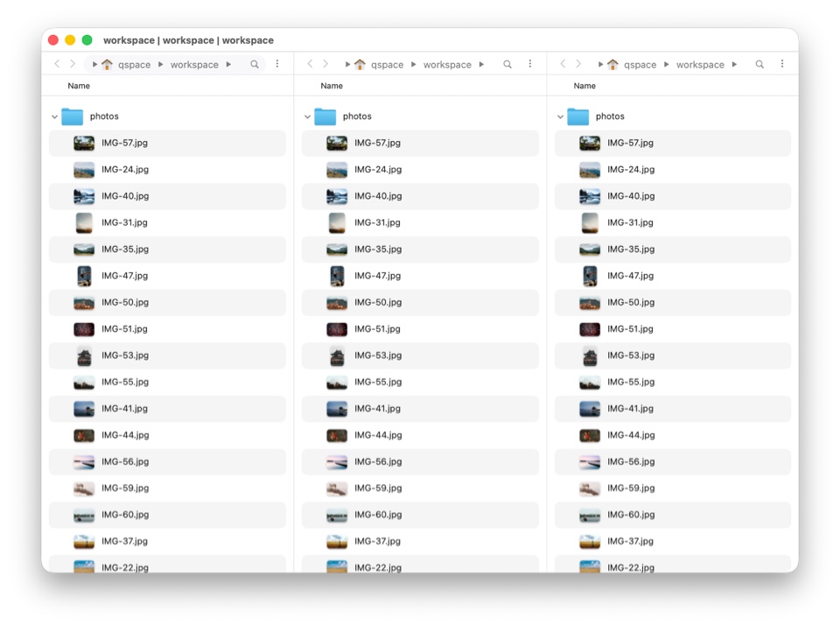Collapse the photos folder in the right pane
This screenshot has width=840, height=626.
[560, 116]
